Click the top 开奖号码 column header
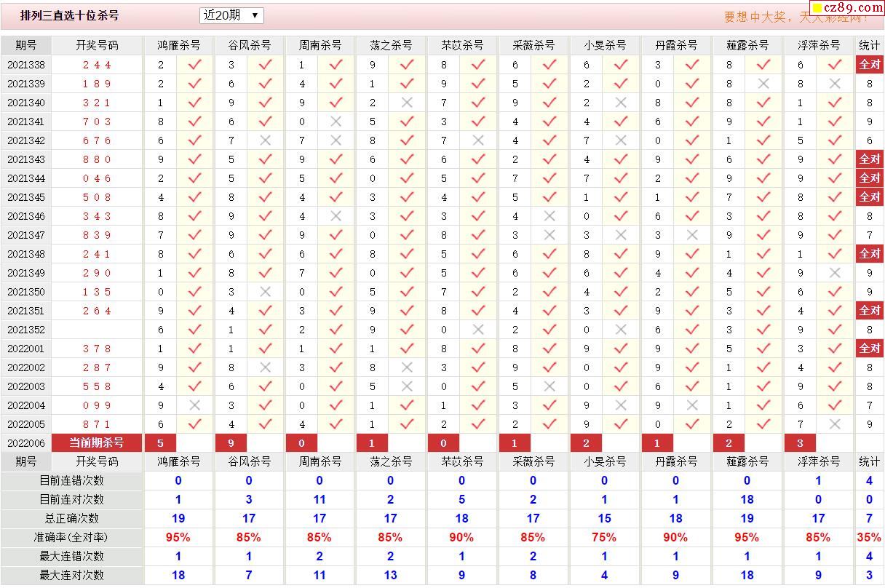 tap(97, 45)
